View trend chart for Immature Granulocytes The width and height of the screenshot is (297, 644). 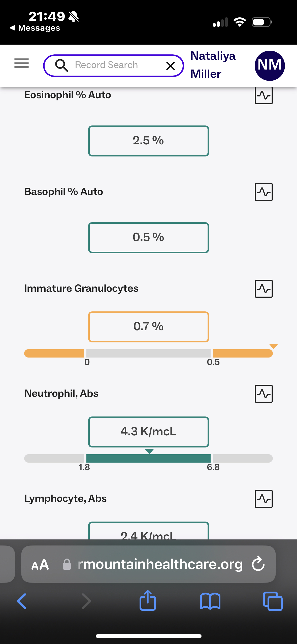pos(263,289)
